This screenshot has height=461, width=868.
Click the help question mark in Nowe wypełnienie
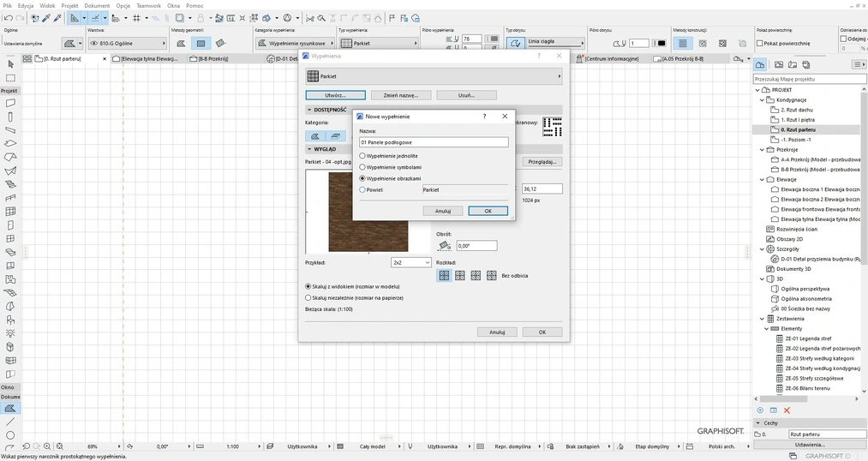484,117
